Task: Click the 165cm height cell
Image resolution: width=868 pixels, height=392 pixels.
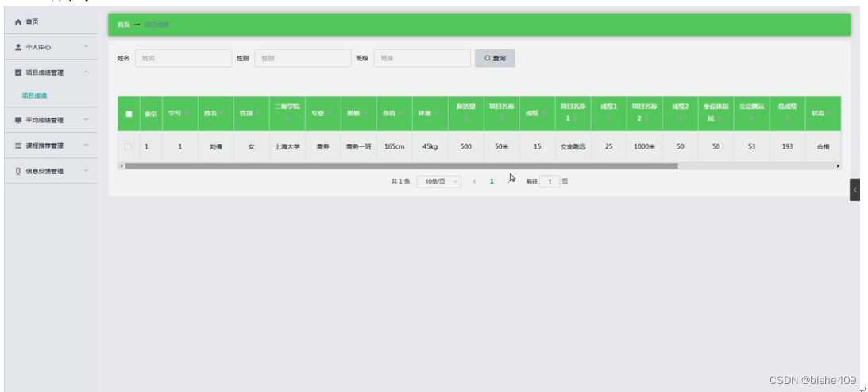Action: point(394,147)
